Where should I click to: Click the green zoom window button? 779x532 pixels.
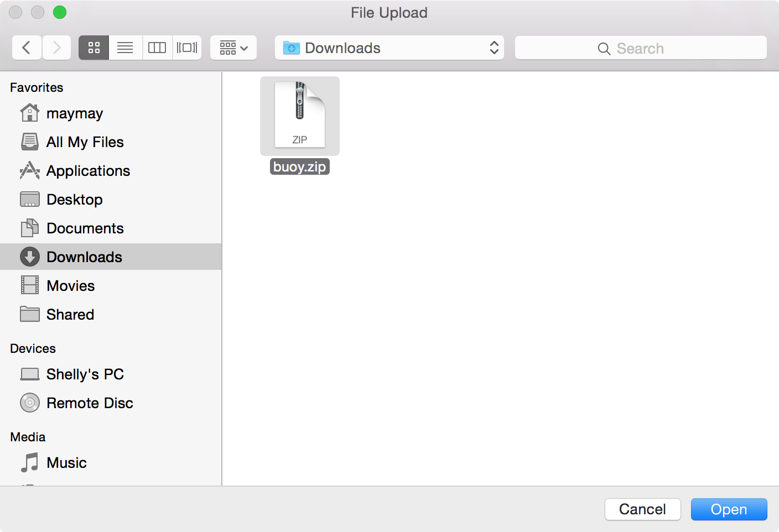point(60,12)
